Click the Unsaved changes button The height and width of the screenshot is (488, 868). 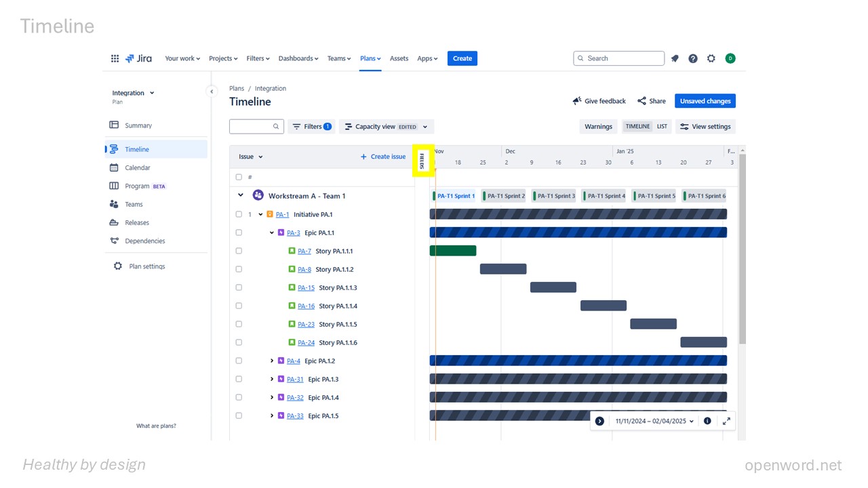coord(705,101)
